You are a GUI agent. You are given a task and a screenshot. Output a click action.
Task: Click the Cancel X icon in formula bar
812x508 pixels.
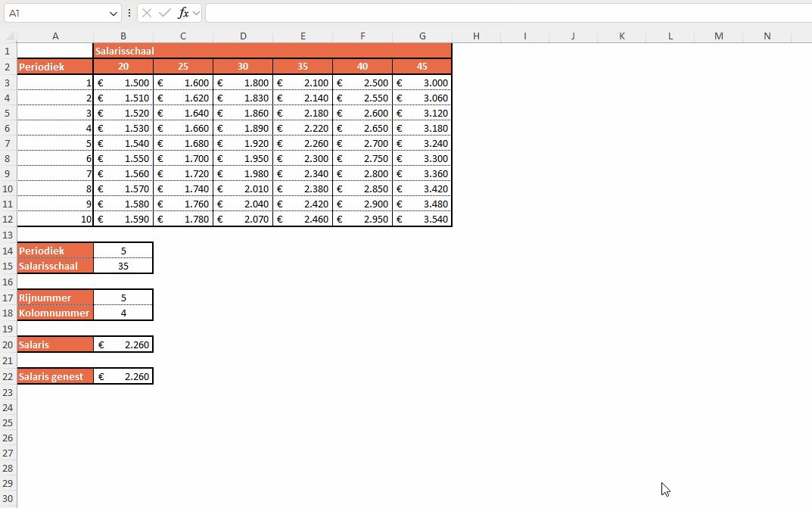point(147,13)
